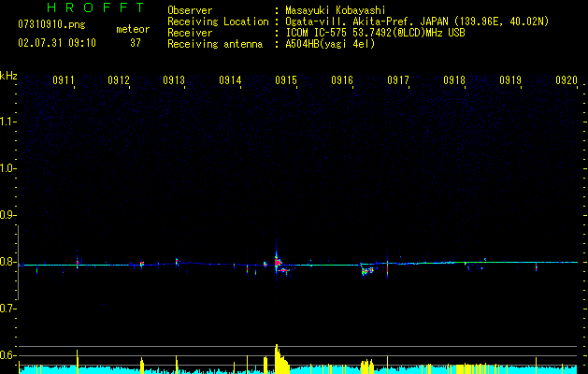Image resolution: width=588 pixels, height=374 pixels.
Task: Click the 0912 time axis marker
Action: coord(119,80)
